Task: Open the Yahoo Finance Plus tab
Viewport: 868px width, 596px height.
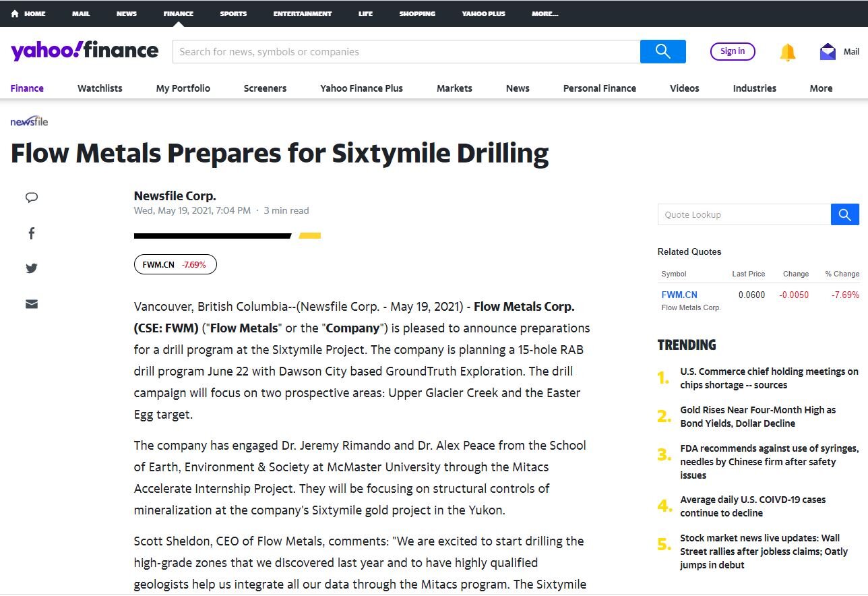Action: [361, 88]
